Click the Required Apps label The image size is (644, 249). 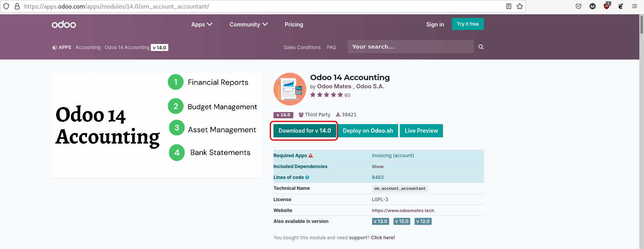pos(290,156)
